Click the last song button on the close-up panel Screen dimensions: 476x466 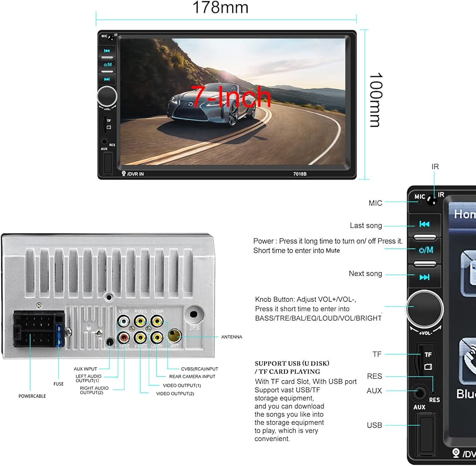pos(425,224)
